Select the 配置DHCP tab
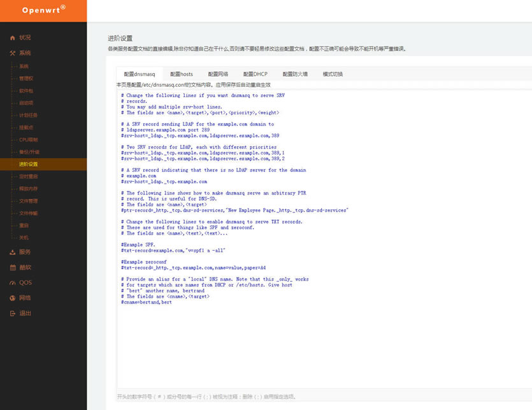Image resolution: width=532 pixels, height=410 pixels. pos(255,74)
